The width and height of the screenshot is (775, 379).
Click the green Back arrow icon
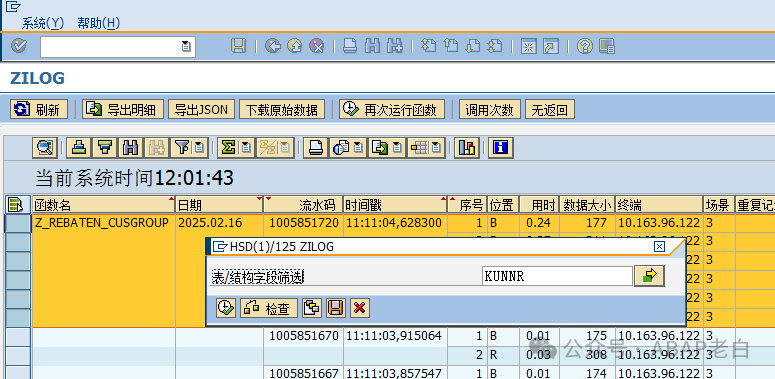tap(272, 46)
